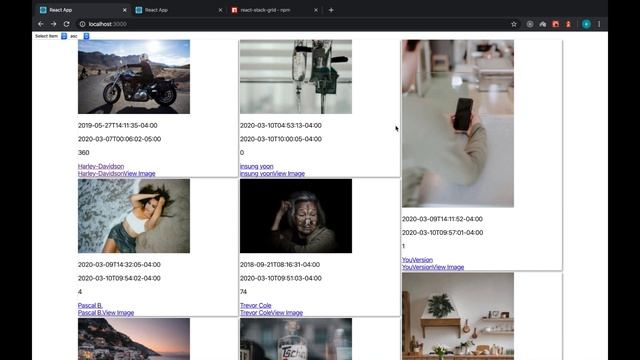Close the second React App tab
Viewport: 640px width, 360px height.
point(220,10)
